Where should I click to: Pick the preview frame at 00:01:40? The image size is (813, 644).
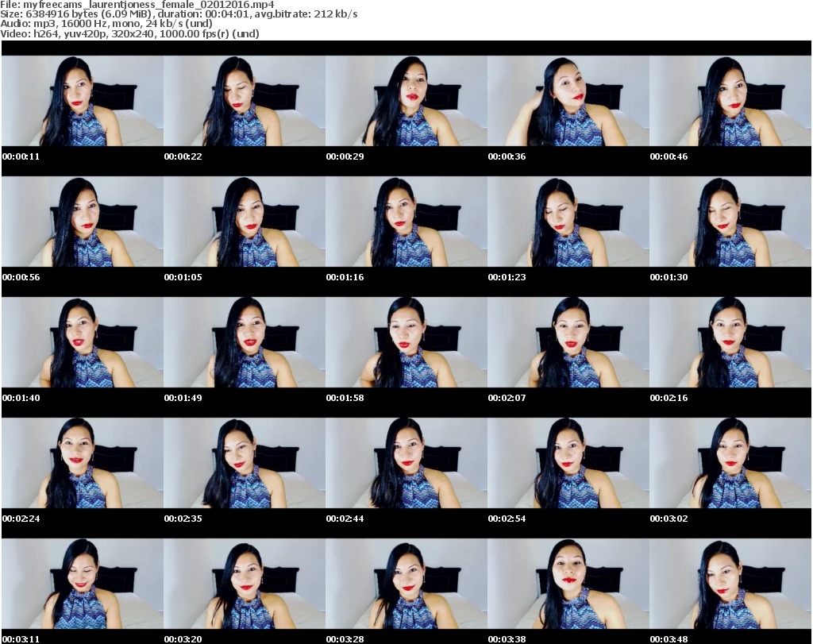(x=83, y=342)
